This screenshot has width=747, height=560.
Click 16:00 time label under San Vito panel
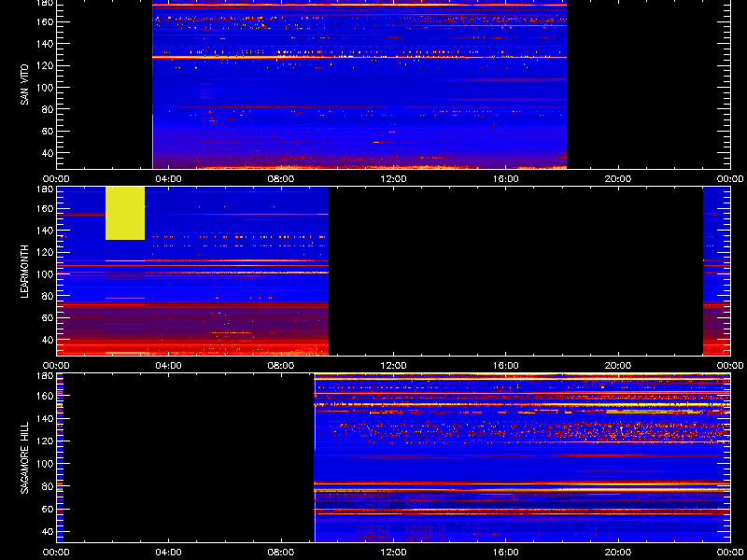click(505, 179)
